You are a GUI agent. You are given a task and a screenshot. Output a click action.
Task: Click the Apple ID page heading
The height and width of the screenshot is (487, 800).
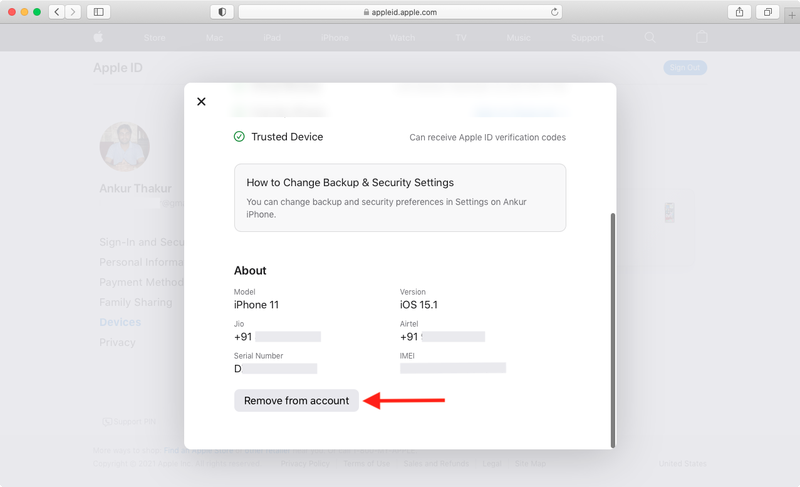tap(118, 68)
